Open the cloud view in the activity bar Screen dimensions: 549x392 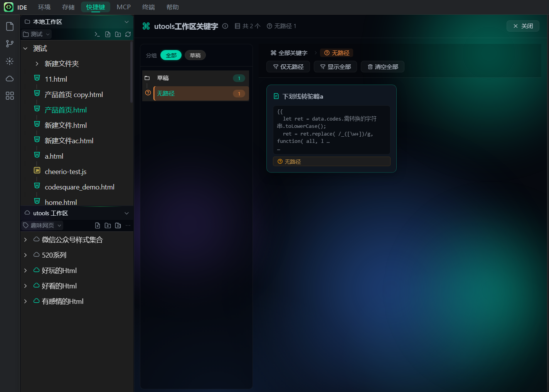(x=10, y=79)
